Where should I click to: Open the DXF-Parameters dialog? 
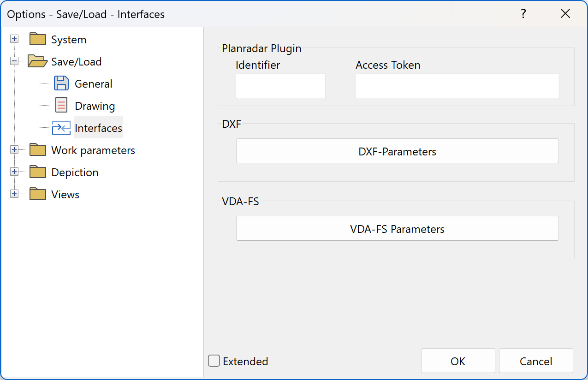397,151
